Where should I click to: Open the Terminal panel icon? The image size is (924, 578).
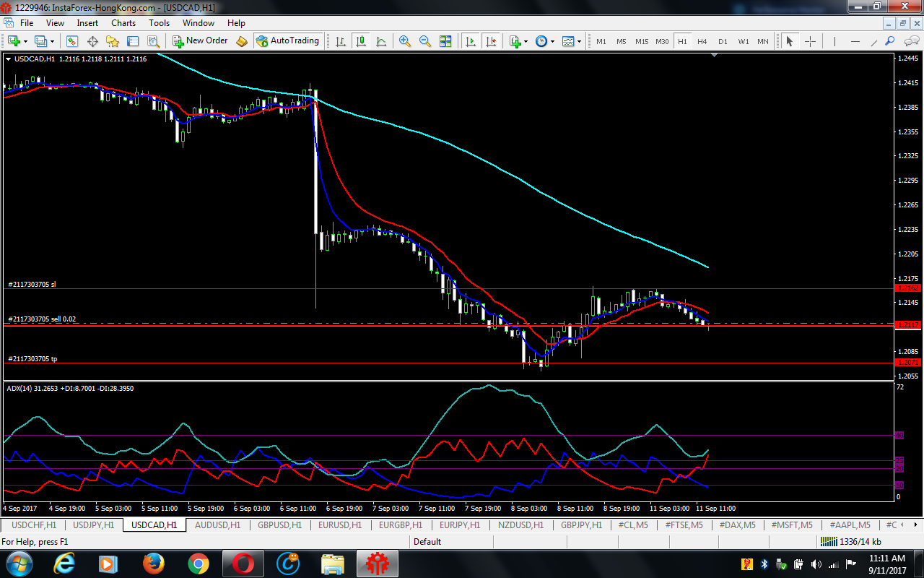click(133, 41)
